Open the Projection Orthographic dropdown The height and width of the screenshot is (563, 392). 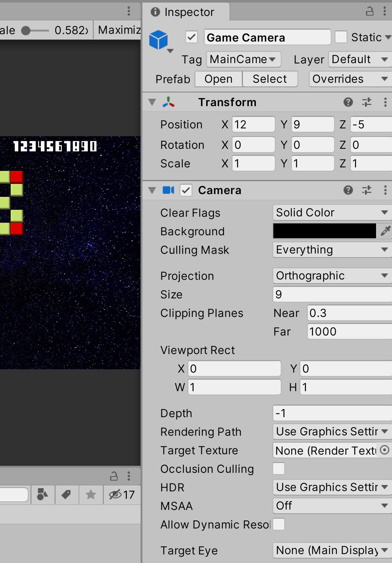pos(332,275)
